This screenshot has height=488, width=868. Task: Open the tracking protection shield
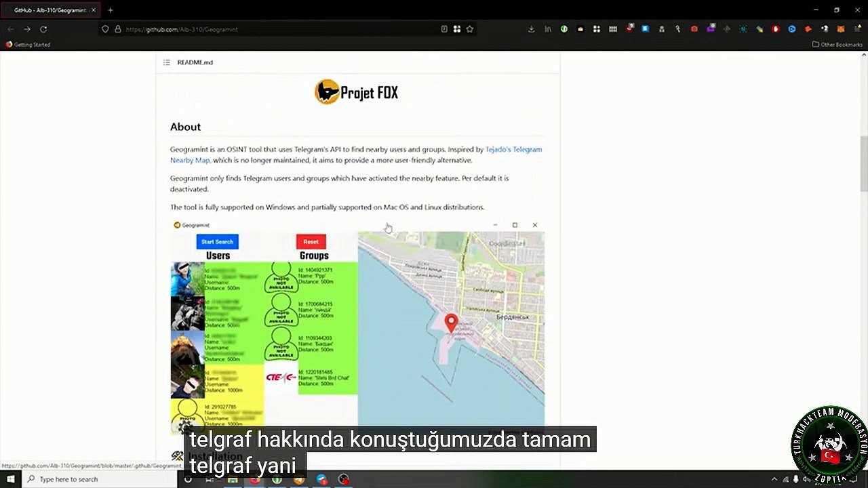[105, 29]
